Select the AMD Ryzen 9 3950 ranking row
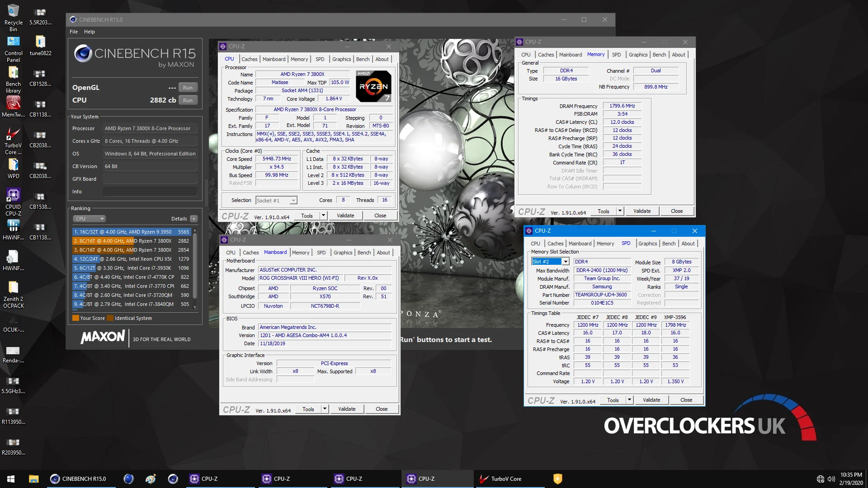This screenshot has height=488, width=868. tap(132, 232)
